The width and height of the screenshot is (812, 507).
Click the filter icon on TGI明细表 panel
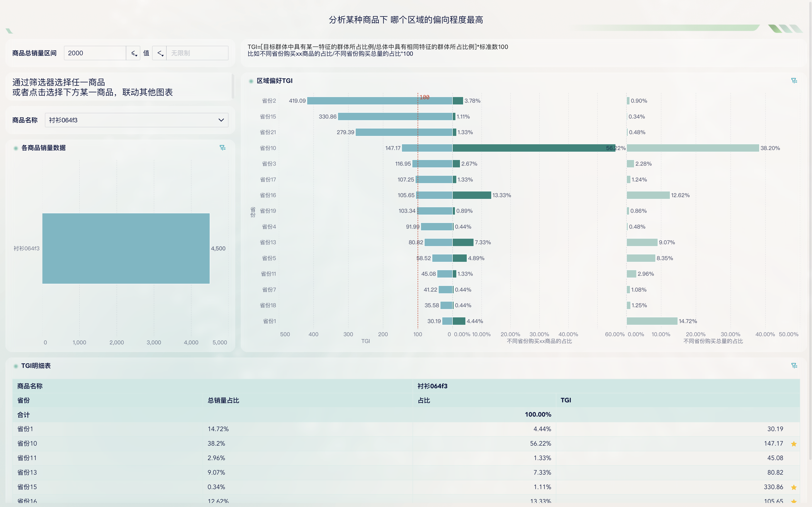click(794, 365)
